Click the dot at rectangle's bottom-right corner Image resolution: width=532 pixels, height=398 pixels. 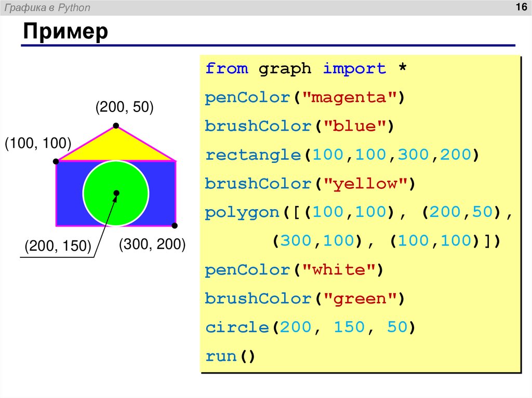[175, 225]
